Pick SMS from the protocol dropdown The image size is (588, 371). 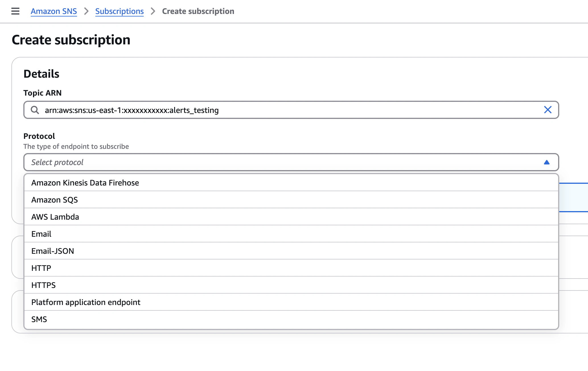pos(39,319)
